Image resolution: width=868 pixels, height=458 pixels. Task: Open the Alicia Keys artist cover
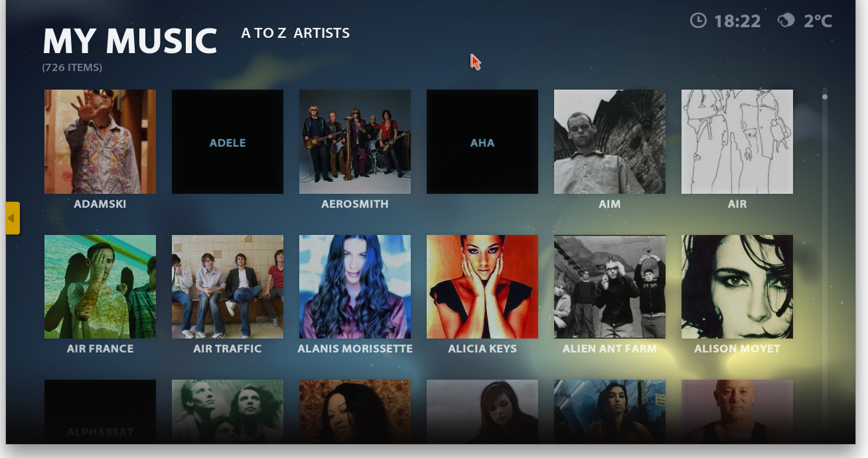tap(482, 287)
